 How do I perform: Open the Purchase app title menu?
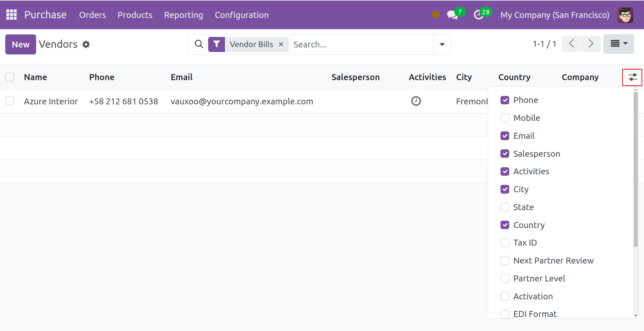tap(45, 15)
